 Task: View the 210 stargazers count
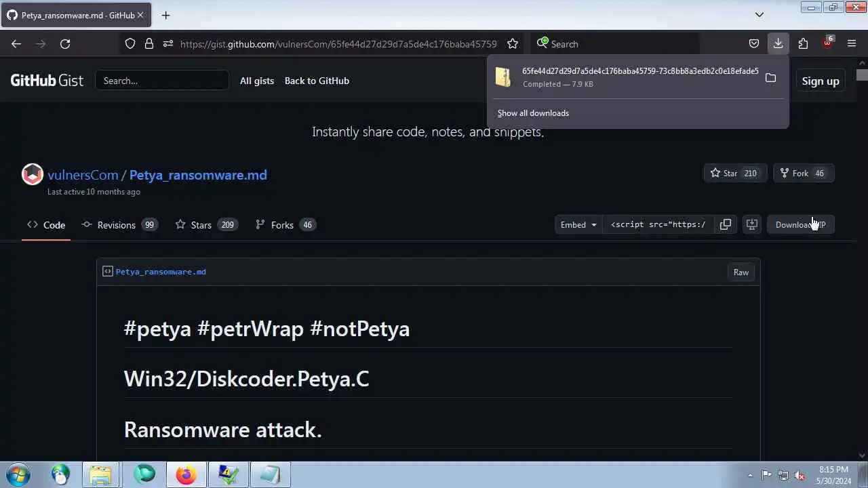751,173
